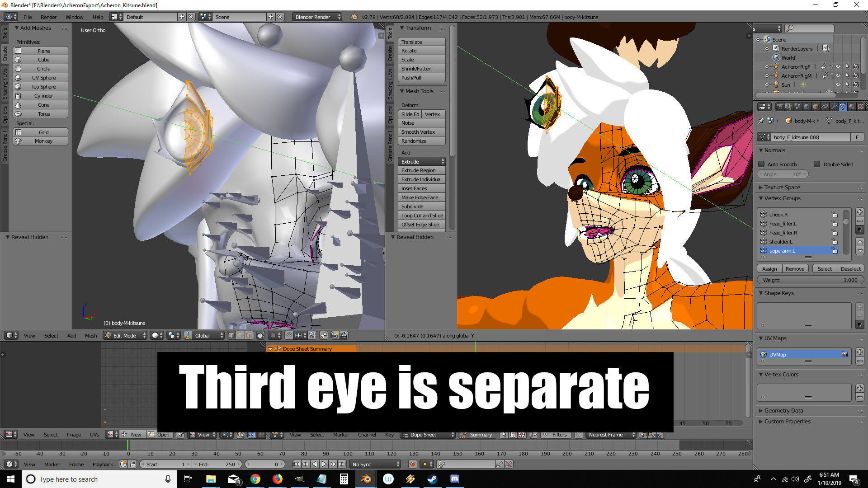868x488 pixels.
Task: Toggle selectability of AcheronRigF
Action: [847, 66]
